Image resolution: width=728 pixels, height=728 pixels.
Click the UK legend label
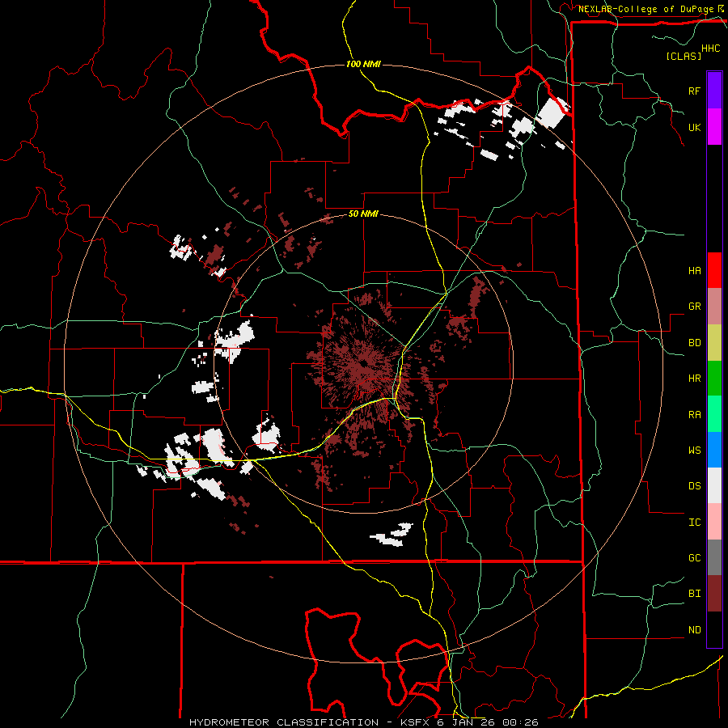click(694, 127)
